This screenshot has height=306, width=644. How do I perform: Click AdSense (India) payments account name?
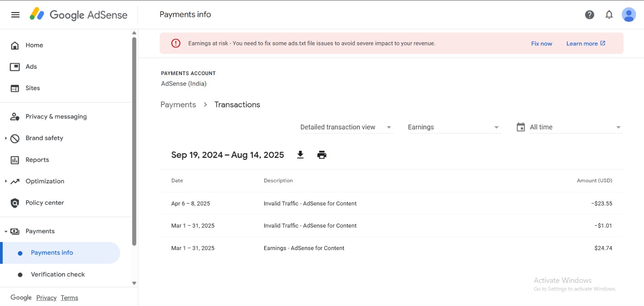[x=184, y=84]
